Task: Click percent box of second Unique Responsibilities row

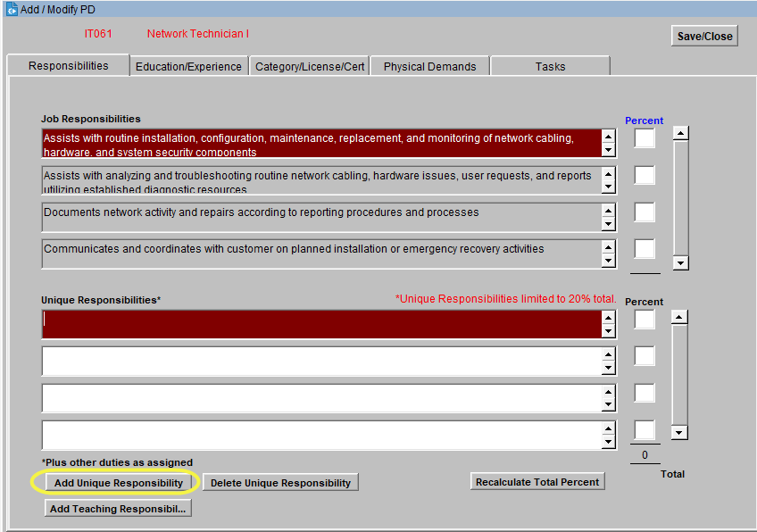Action: (x=645, y=356)
